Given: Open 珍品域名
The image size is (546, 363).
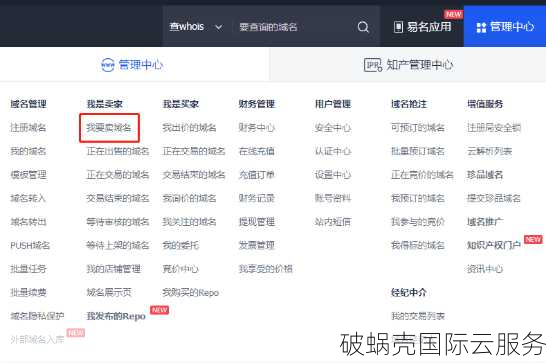Looking at the screenshot, I should pos(485,175).
